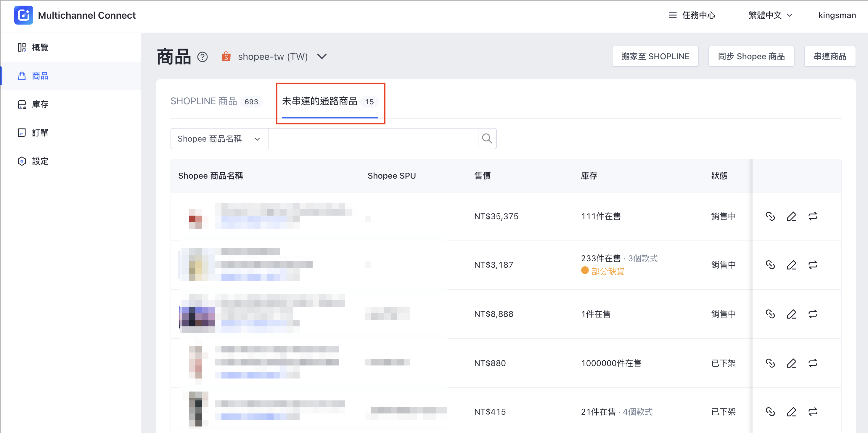Expand the shopee-tw (TW) store chevron
868x433 pixels.
point(322,56)
